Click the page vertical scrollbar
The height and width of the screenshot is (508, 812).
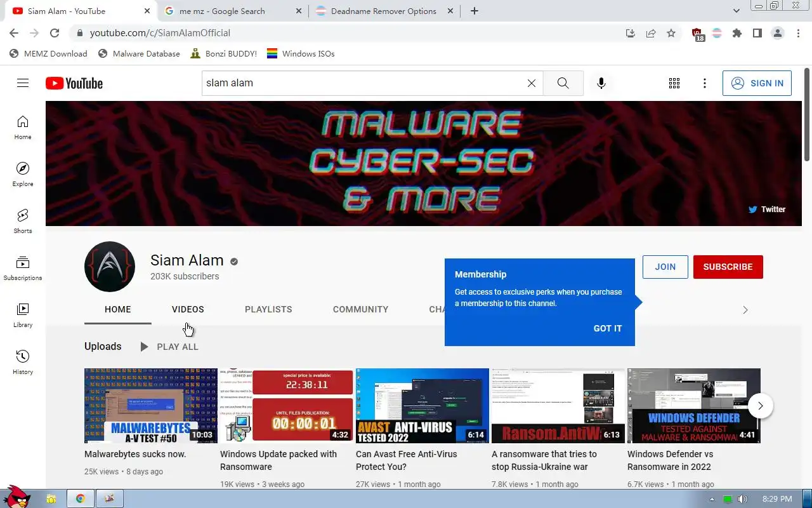click(807, 114)
